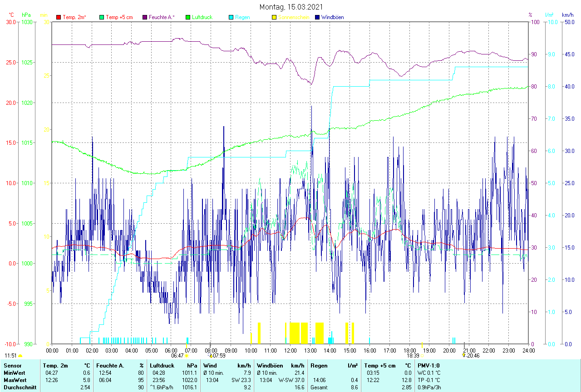Click the sun icon beside 06:47
This screenshot has height=392, width=581.
pos(186,356)
